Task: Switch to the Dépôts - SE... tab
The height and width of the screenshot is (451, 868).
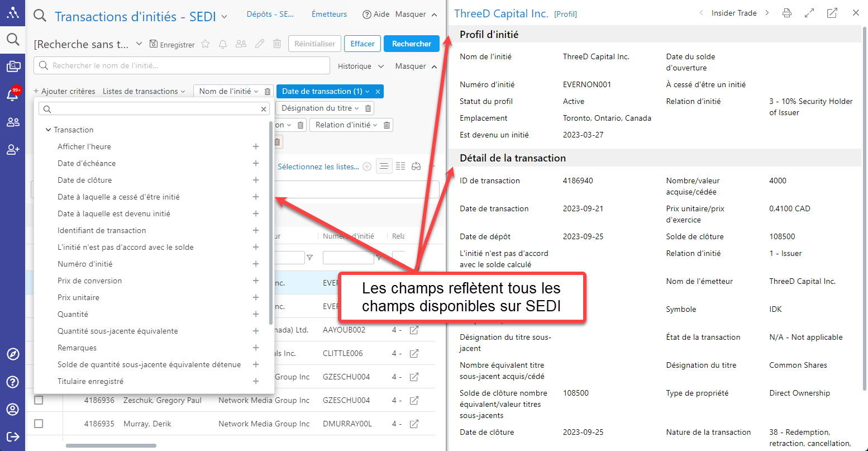Action: point(270,14)
